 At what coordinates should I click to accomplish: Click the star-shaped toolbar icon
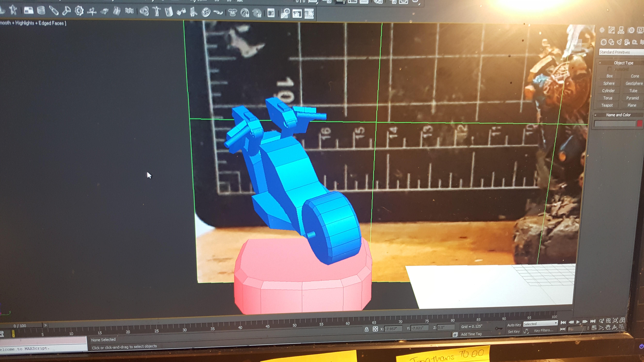click(x=13, y=10)
